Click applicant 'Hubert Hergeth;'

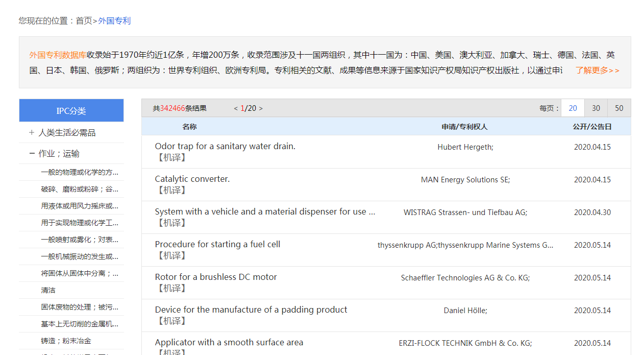pos(465,147)
